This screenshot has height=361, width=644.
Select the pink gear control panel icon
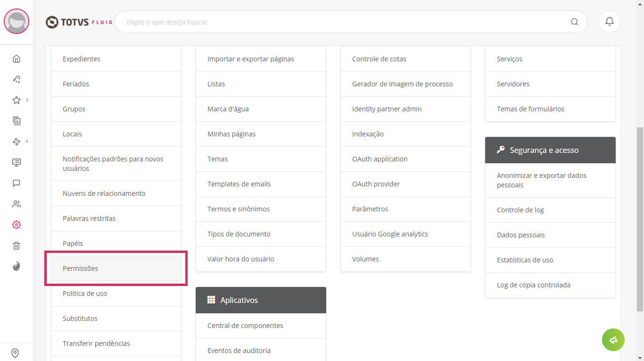17,225
